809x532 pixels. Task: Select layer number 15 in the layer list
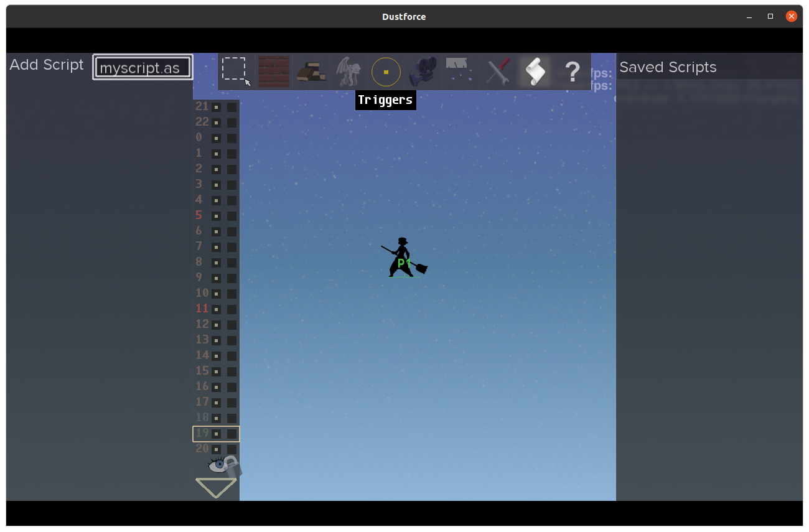pos(202,371)
